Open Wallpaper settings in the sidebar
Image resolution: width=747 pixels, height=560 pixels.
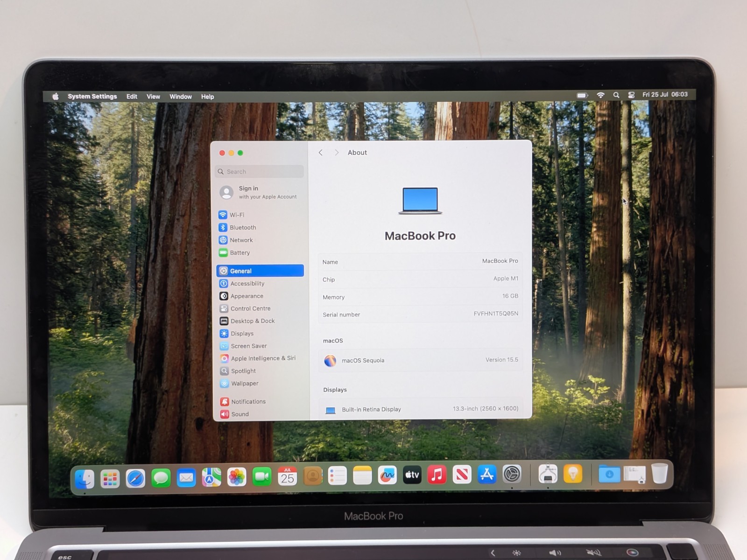point(260,384)
